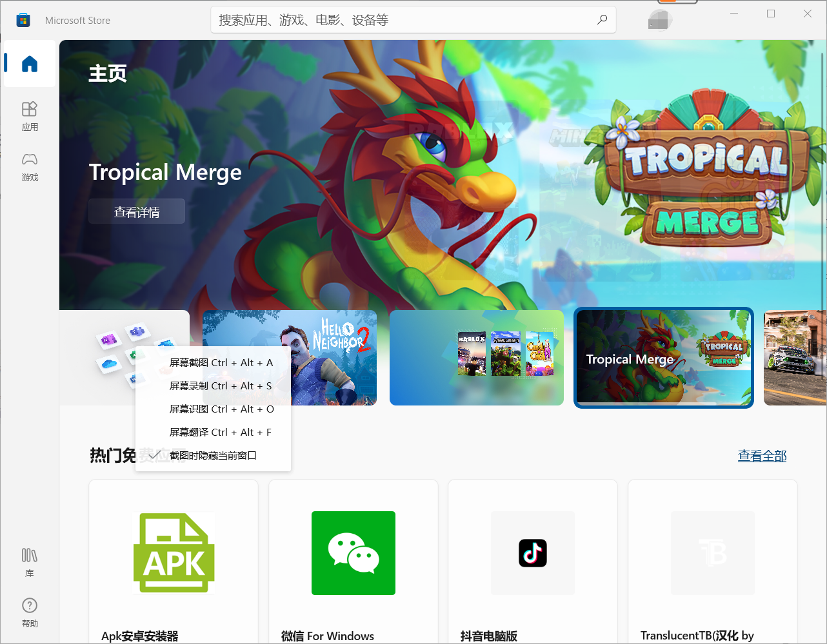Viewport: 827px width, 644px height.
Task: Go to the Home page in sidebar
Action: [30, 64]
